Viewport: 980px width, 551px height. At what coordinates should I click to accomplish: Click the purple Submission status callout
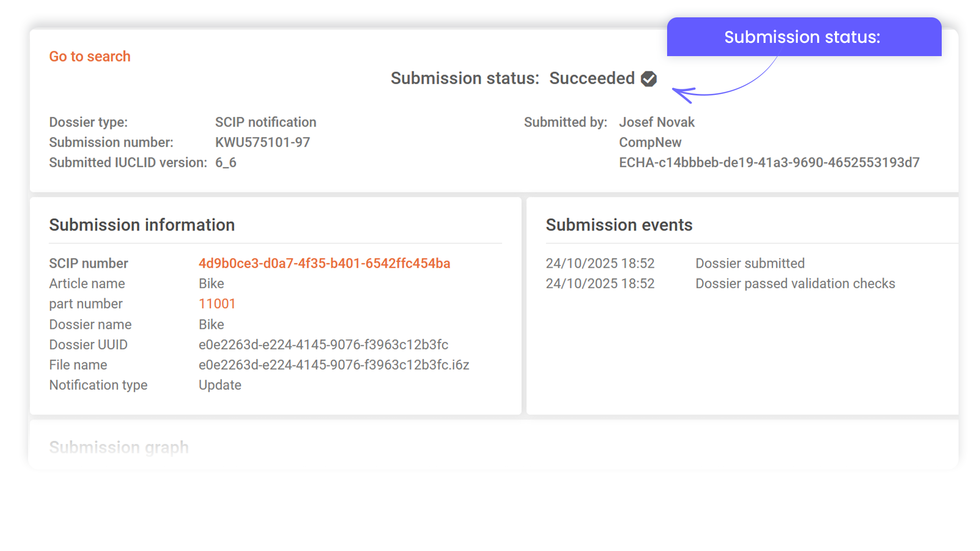[803, 37]
